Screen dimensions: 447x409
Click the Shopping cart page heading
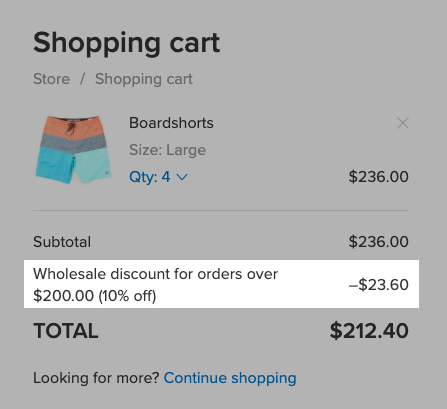(x=127, y=44)
